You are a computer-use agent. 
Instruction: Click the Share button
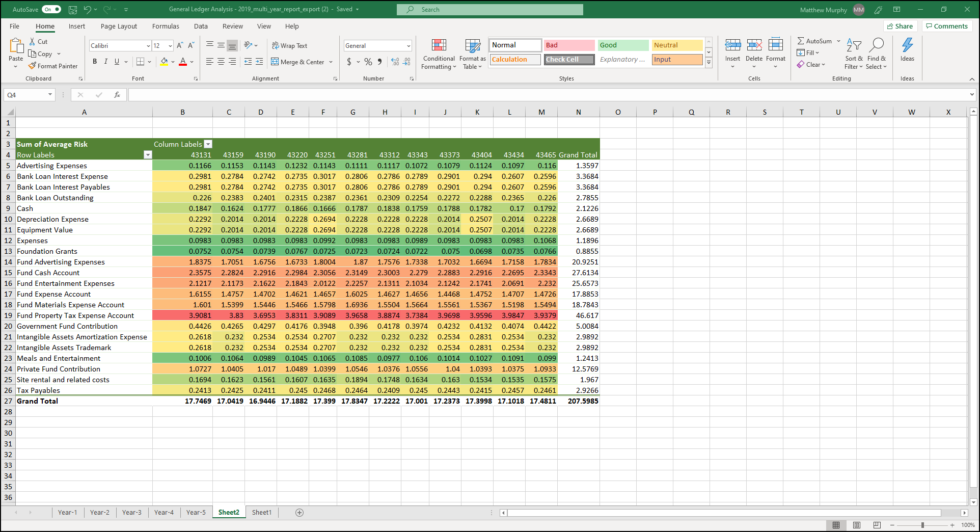(x=900, y=26)
